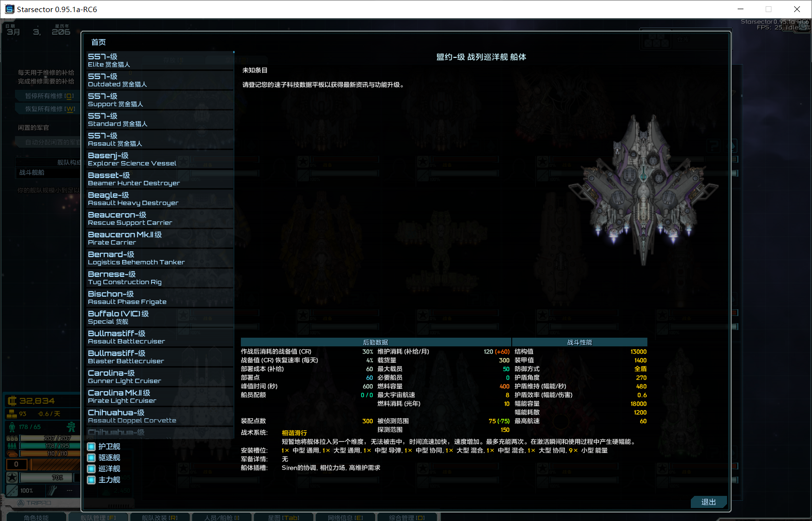The height and width of the screenshot is (521, 812).
Task: Click the 退出 button
Action: click(x=708, y=502)
